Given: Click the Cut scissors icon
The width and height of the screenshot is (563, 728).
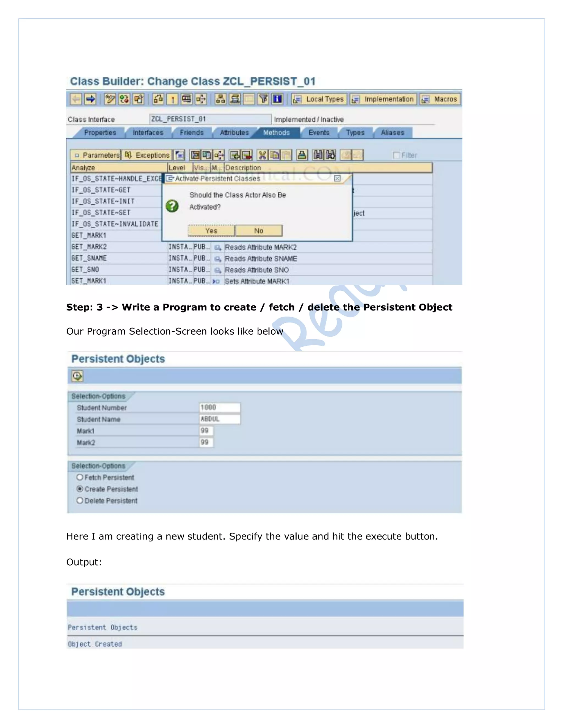Looking at the screenshot, I should pos(263,155).
